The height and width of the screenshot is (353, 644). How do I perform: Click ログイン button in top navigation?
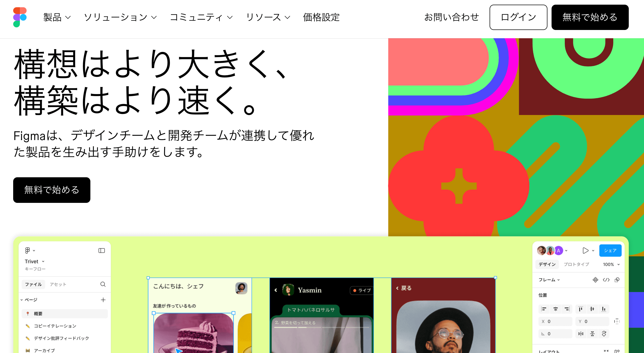(518, 17)
